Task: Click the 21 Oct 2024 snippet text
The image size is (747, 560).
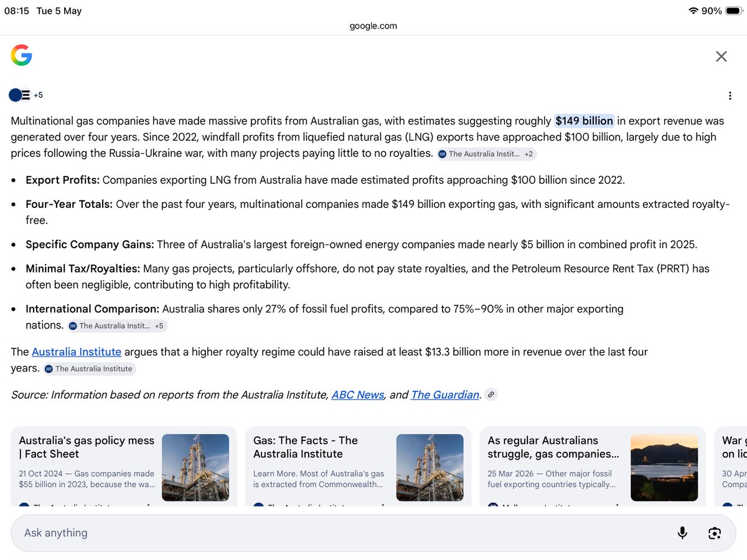Action: pyautogui.click(x=87, y=478)
